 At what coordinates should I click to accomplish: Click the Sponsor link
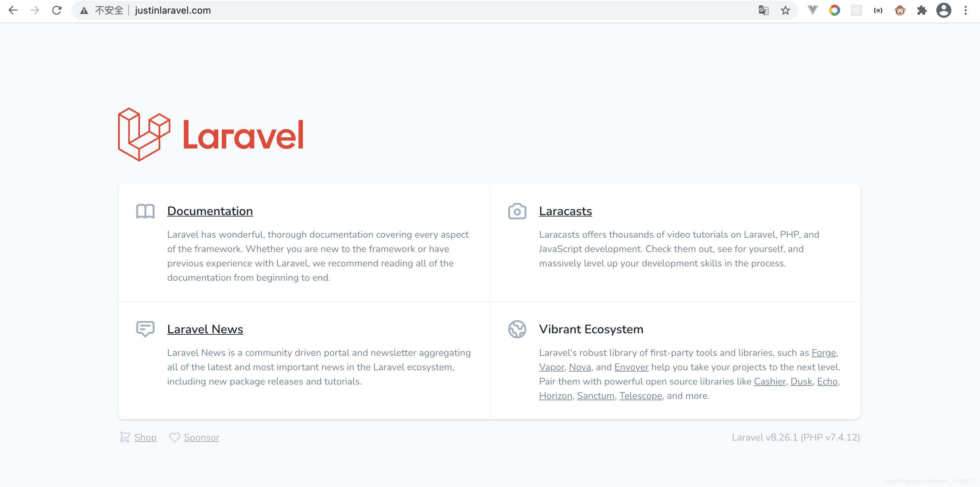coord(202,437)
